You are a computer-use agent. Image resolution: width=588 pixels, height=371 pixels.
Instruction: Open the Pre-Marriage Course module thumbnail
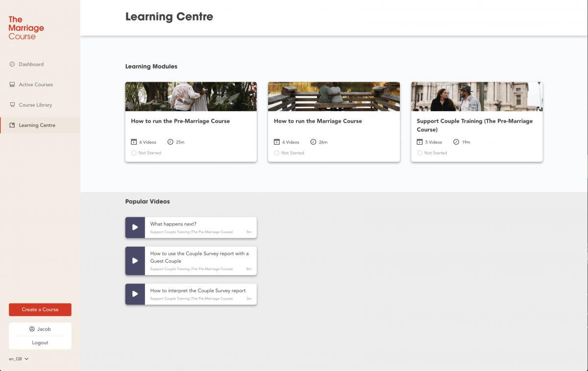(191, 96)
